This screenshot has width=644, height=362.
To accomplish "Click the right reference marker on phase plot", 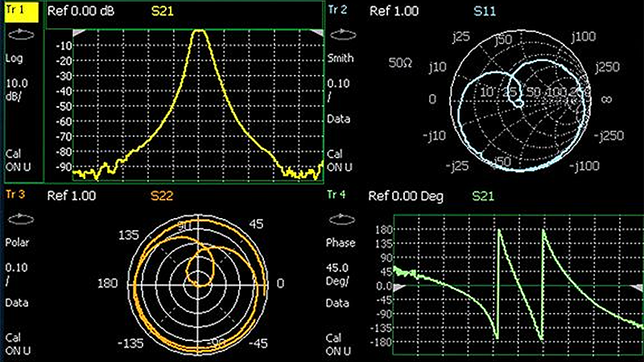I will (x=638, y=286).
